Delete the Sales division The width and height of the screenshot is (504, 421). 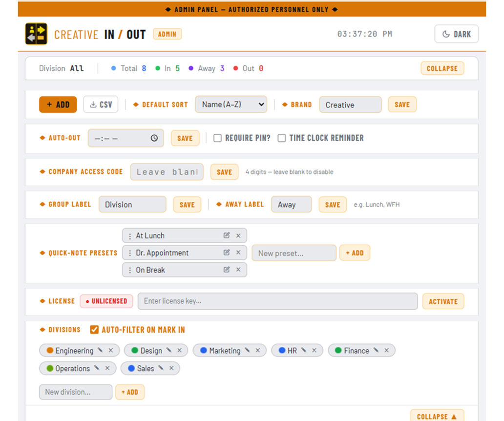(x=171, y=368)
